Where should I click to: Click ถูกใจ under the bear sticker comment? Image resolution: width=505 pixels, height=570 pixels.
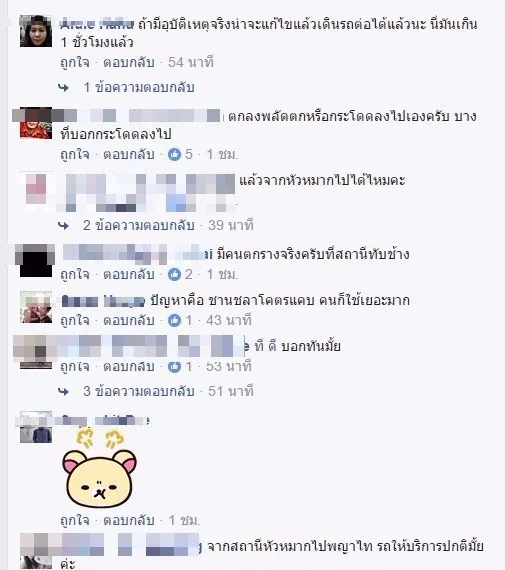[x=75, y=521]
